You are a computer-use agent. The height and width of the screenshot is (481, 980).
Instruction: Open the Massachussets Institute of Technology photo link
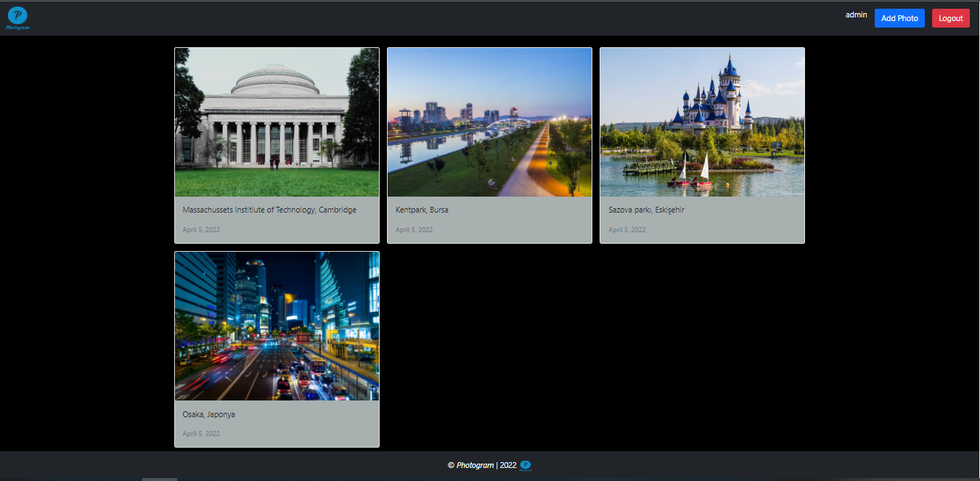point(269,210)
